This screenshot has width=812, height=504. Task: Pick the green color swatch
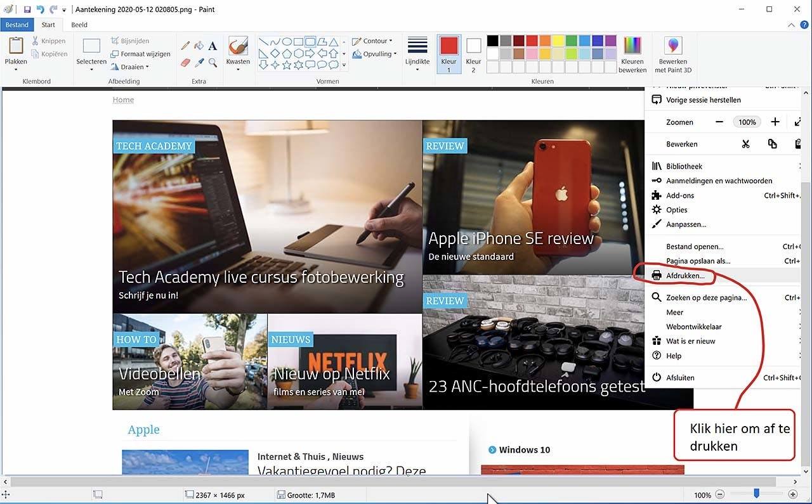pos(572,41)
